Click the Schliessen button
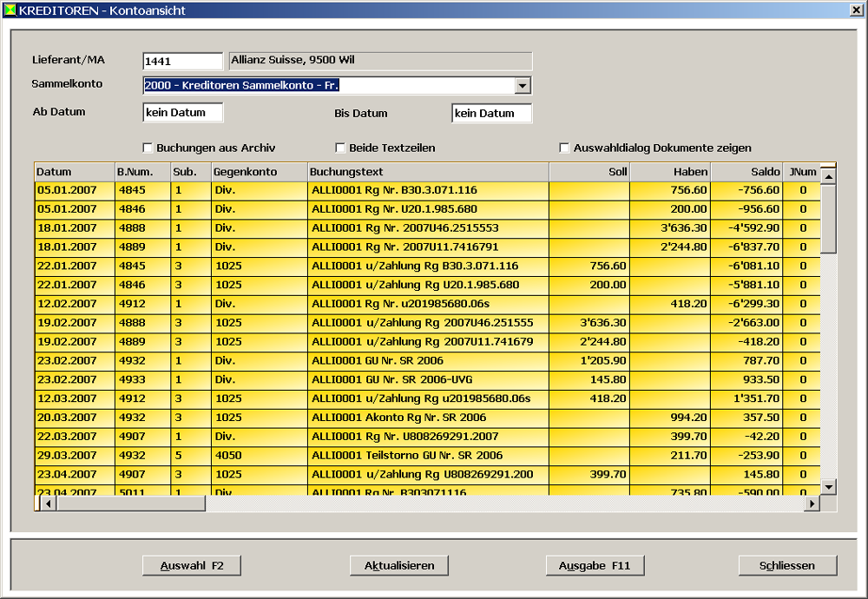Screen dimensions: 868x599 click(787, 565)
